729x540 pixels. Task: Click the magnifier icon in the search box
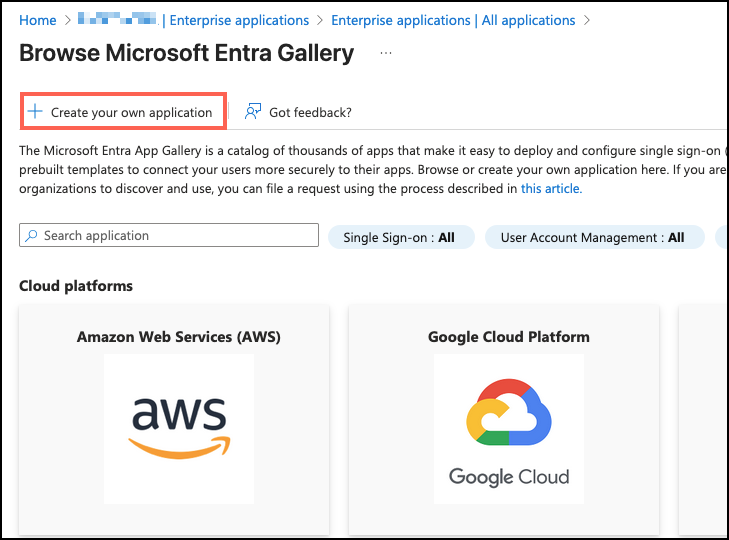[32, 236]
